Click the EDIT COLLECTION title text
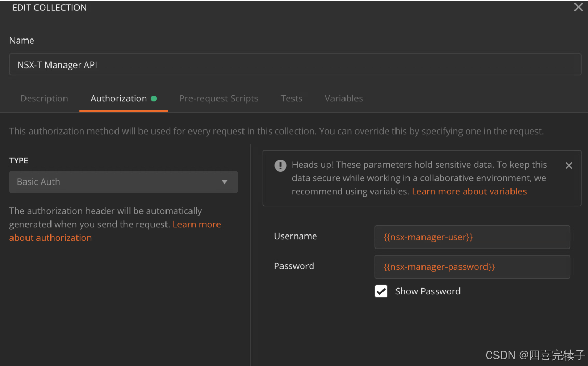Image resolution: width=588 pixels, height=366 pixels. coord(49,7)
